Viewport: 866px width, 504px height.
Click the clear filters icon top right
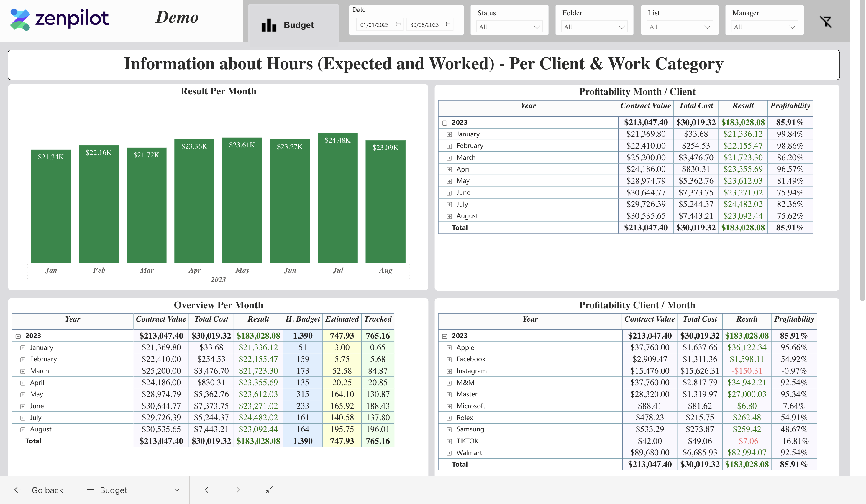[x=826, y=22]
